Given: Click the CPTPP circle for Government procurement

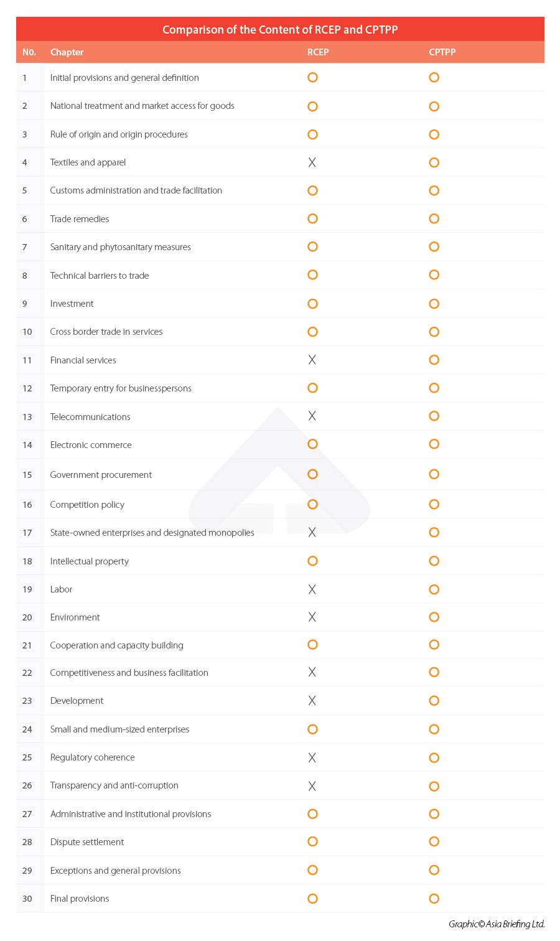Looking at the screenshot, I should 434,474.
